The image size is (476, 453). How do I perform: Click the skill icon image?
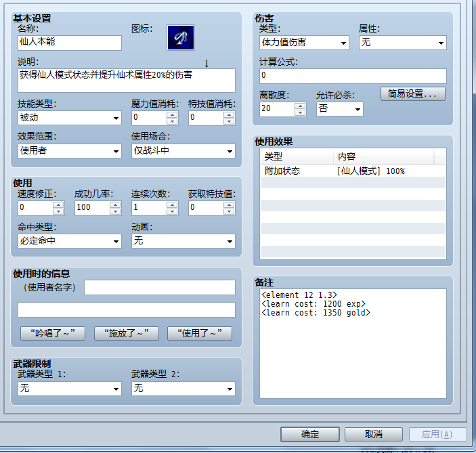(x=181, y=37)
